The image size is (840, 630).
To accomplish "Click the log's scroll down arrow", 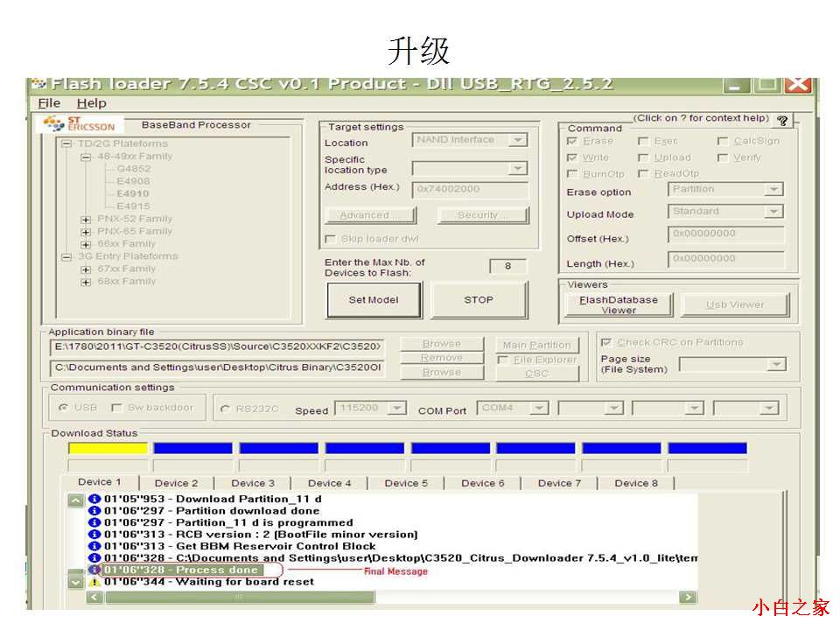I will pyautogui.click(x=75, y=582).
